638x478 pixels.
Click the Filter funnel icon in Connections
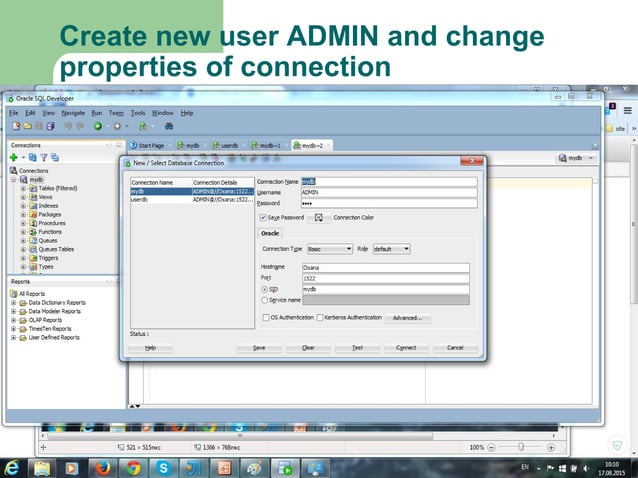44,157
